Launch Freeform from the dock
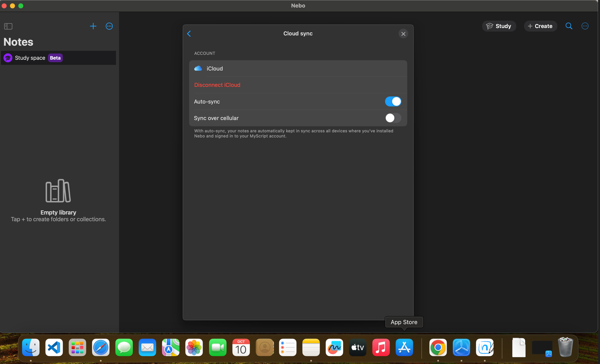The height and width of the screenshot is (364, 600). (x=334, y=347)
